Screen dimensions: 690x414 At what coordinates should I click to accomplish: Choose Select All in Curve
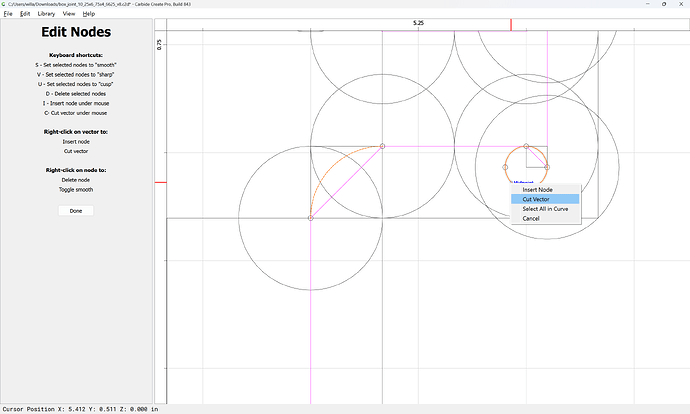[545, 209]
